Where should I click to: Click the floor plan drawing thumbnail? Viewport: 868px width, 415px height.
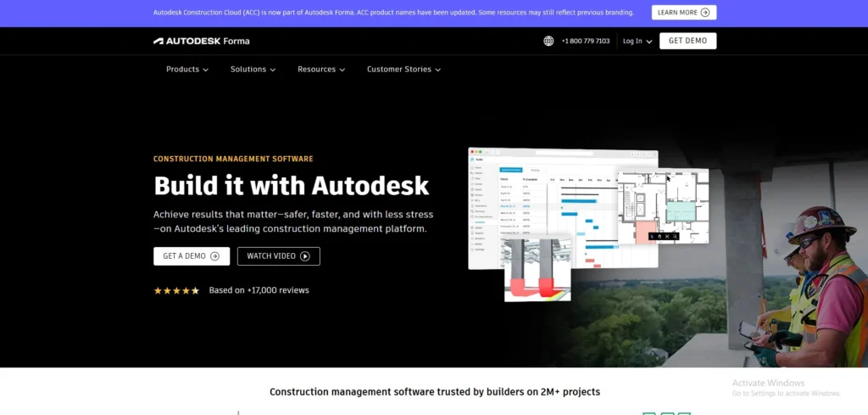click(663, 205)
